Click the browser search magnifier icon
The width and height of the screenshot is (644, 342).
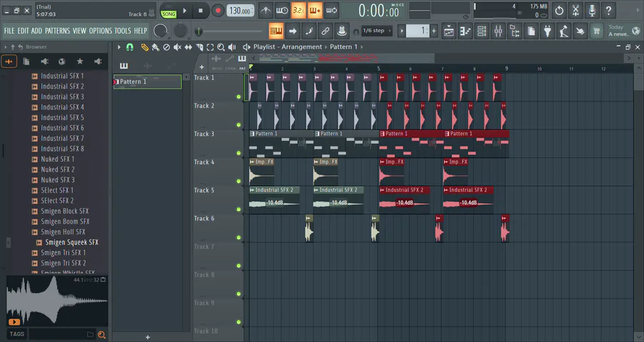(102, 335)
